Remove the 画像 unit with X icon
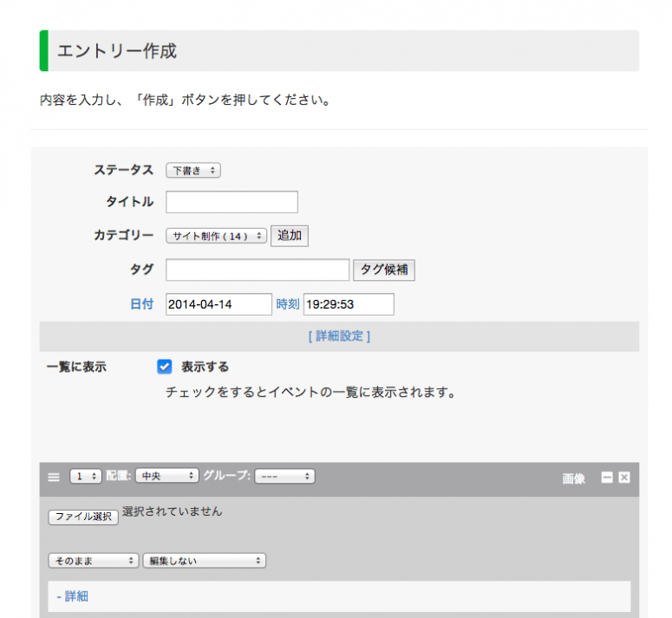The image size is (672, 618). pos(624,478)
